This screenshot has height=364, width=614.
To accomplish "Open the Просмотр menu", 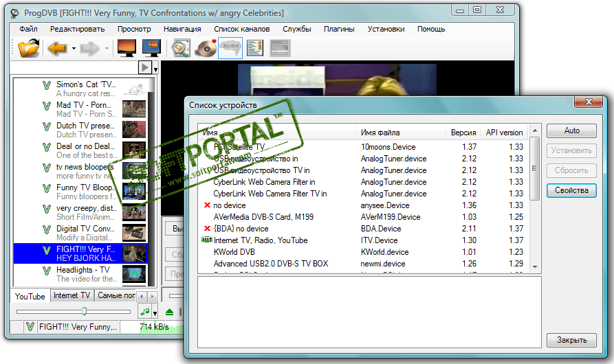I will (134, 29).
